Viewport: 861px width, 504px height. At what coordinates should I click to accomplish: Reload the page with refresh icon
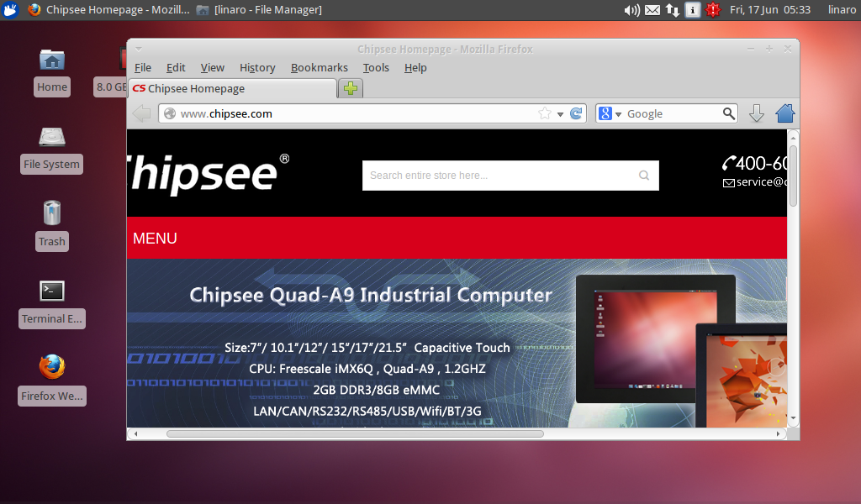pos(576,113)
